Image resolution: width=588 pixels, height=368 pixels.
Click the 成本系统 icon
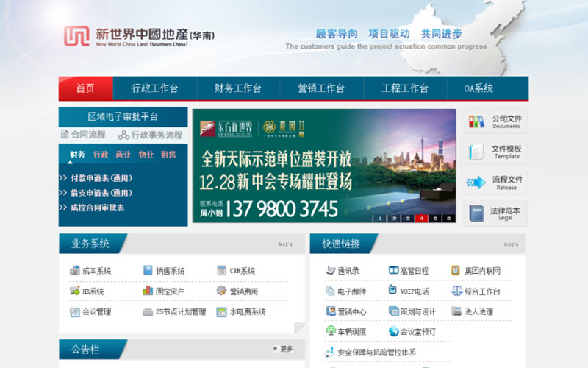pyautogui.click(x=75, y=270)
